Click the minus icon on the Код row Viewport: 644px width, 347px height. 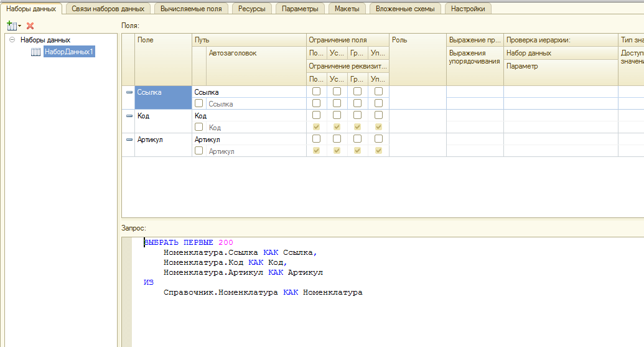tap(129, 116)
